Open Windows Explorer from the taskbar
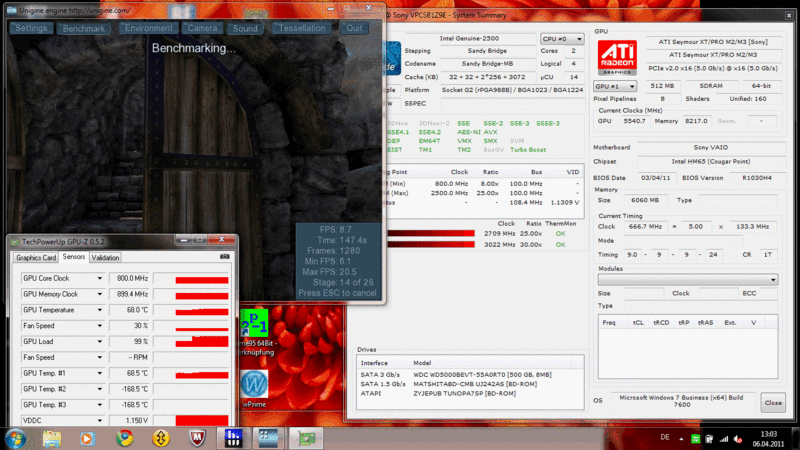Viewport: 800px width, 450px height. (52, 438)
